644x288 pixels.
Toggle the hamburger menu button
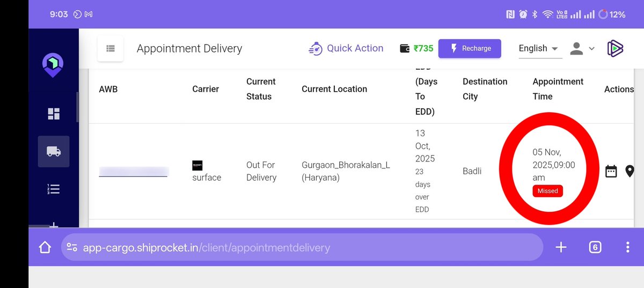[x=111, y=48]
